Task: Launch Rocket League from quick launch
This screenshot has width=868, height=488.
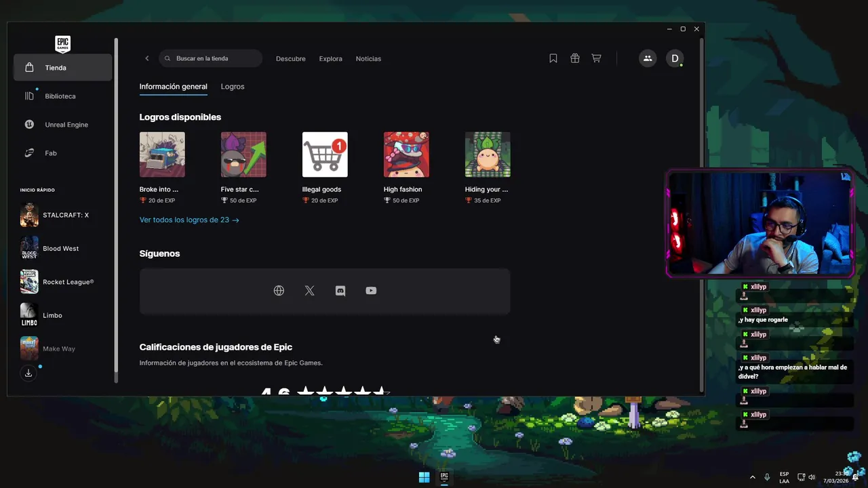Action: tap(62, 282)
